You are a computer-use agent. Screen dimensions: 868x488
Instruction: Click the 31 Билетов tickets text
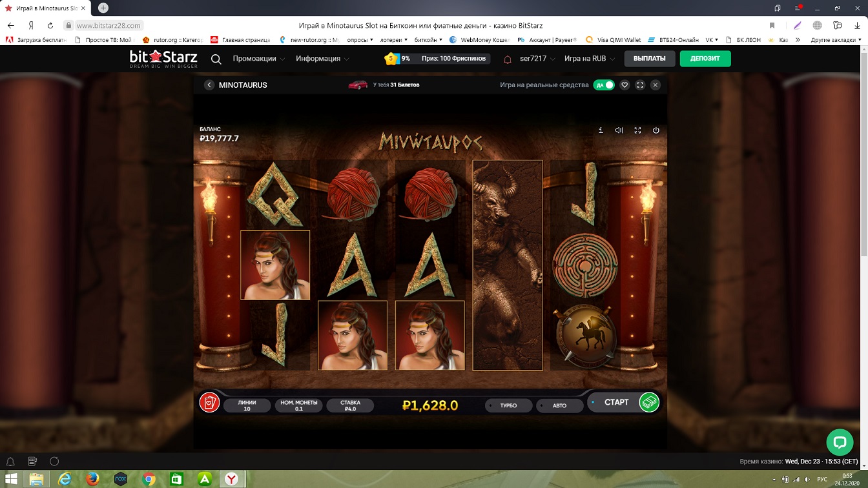point(405,85)
